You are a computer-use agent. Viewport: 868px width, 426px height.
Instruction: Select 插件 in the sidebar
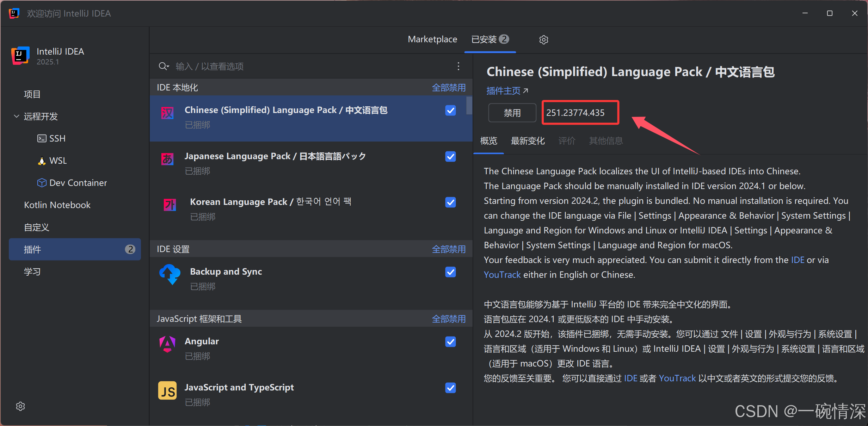(75, 249)
